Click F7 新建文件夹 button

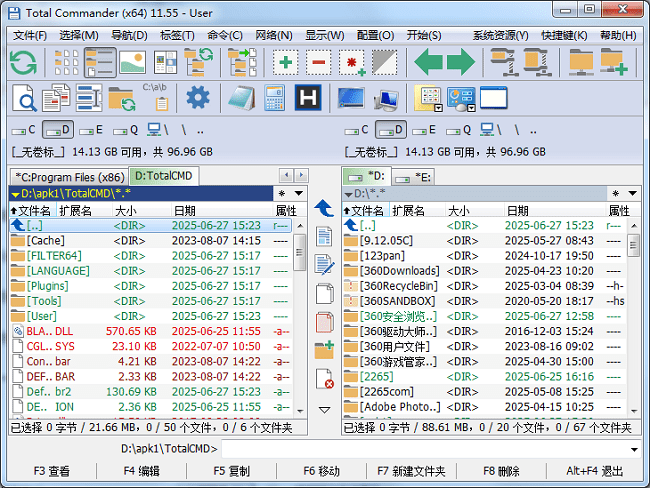[411, 471]
